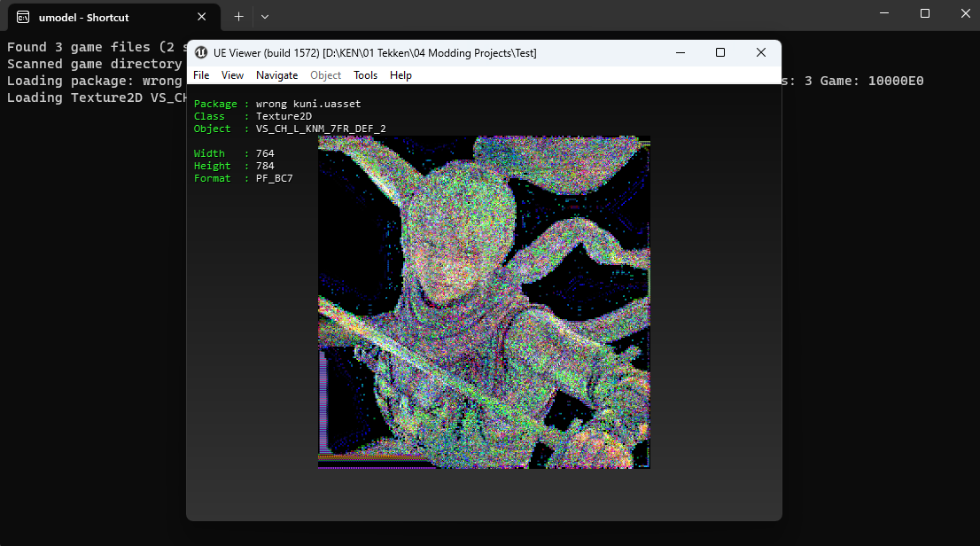Click the package name 'wrong kuni.uasset'
Image resolution: width=980 pixels, height=546 pixels.
pyautogui.click(x=308, y=104)
